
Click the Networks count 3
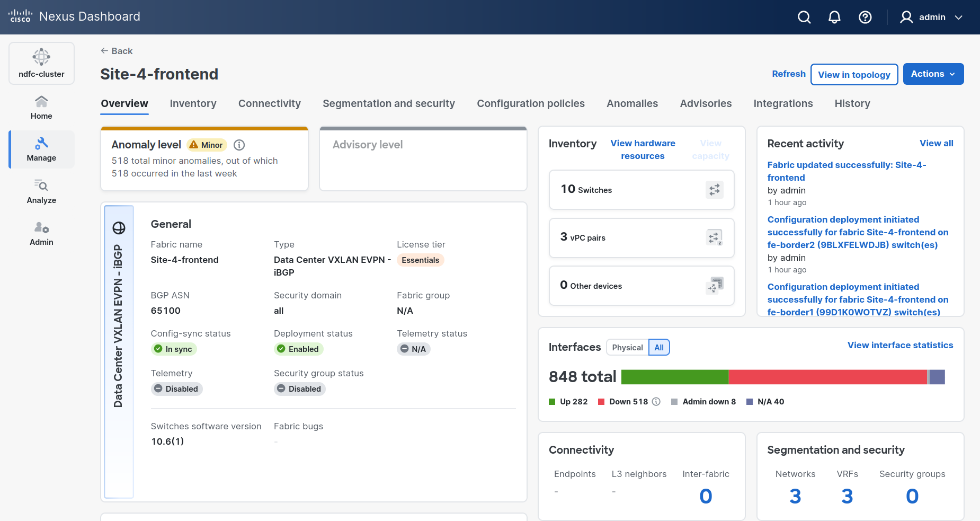(x=795, y=497)
